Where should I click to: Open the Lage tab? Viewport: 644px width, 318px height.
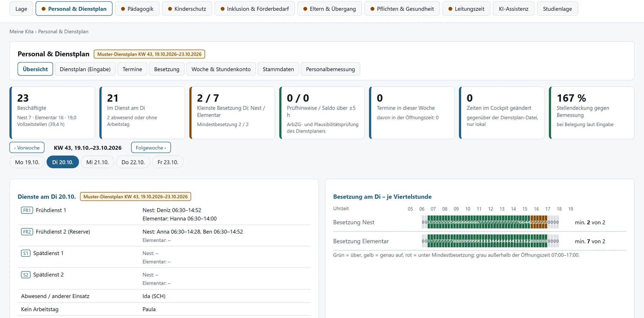point(21,9)
